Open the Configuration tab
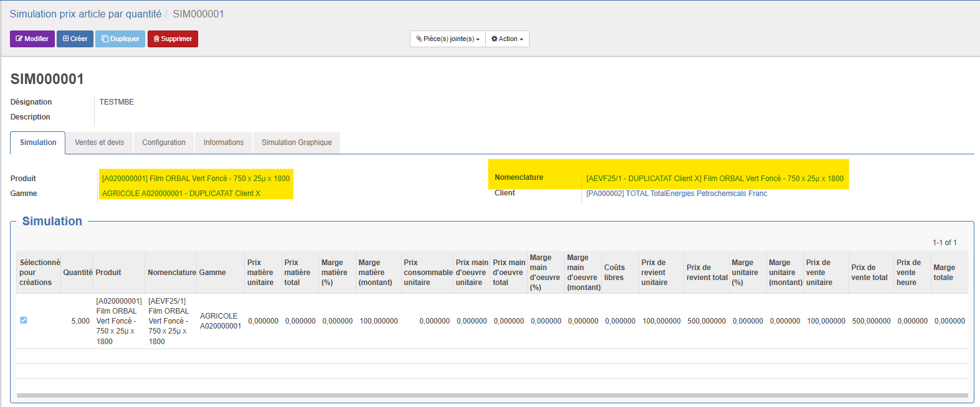 coord(164,143)
